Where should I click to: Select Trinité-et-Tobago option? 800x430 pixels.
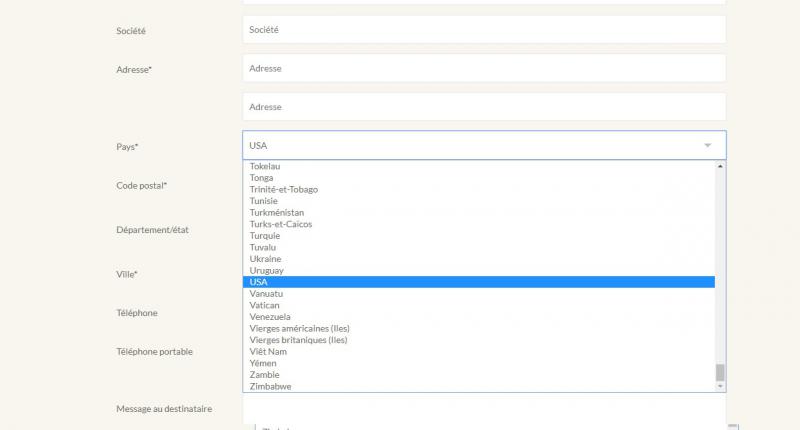284,190
